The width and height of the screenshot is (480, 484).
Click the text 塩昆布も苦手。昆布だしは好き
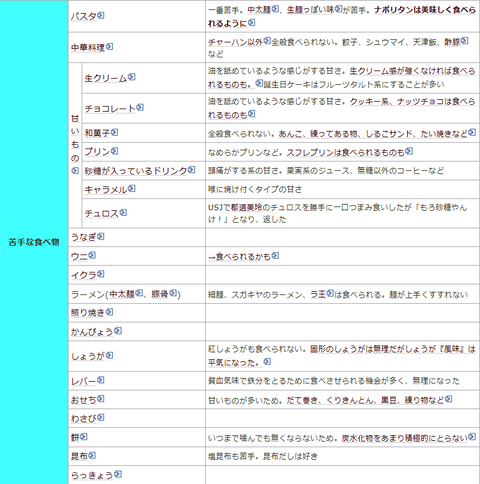[x=263, y=456]
